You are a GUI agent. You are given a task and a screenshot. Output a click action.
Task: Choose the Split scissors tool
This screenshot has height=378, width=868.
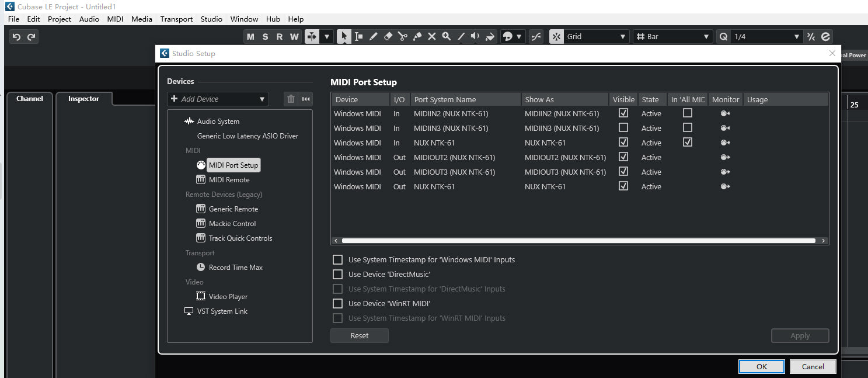pos(403,36)
